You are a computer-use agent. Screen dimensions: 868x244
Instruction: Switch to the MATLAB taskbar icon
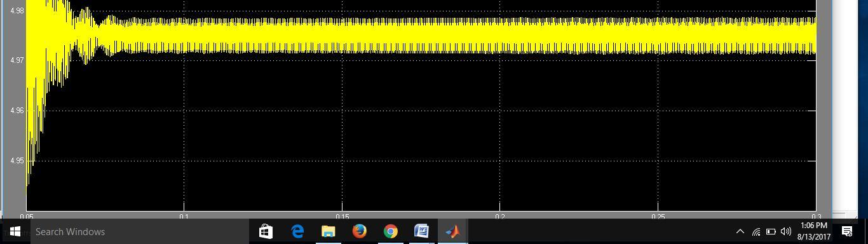[x=452, y=232]
